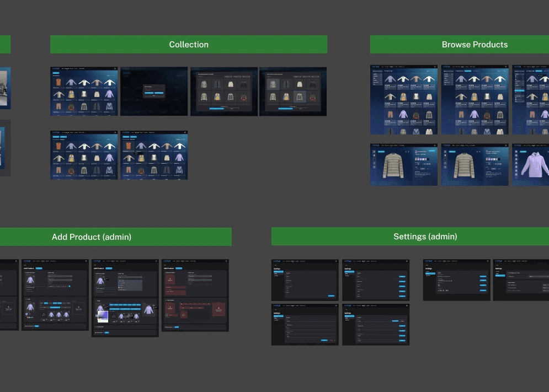Select the leftmost Browse Products grid frame

point(404,99)
